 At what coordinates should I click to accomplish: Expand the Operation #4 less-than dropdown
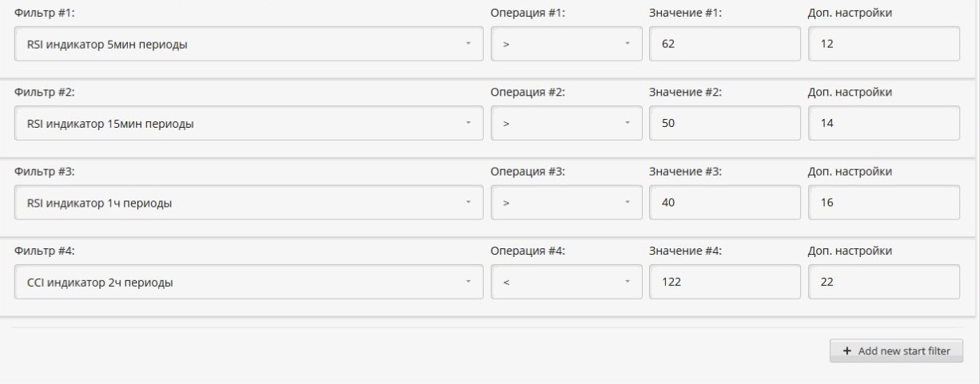click(566, 282)
